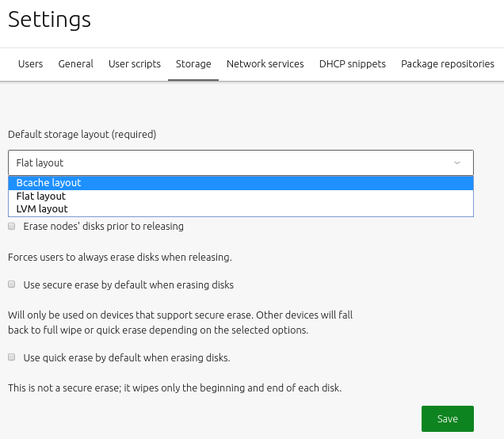This screenshot has width=504, height=439.
Task: Select LVM layout from the dropdown list
Action: (x=42, y=209)
